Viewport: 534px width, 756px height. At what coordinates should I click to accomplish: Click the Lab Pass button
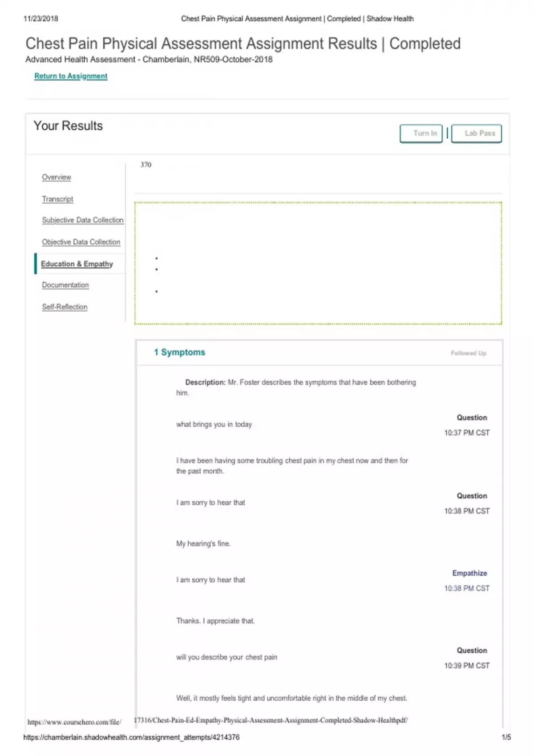pyautogui.click(x=476, y=133)
